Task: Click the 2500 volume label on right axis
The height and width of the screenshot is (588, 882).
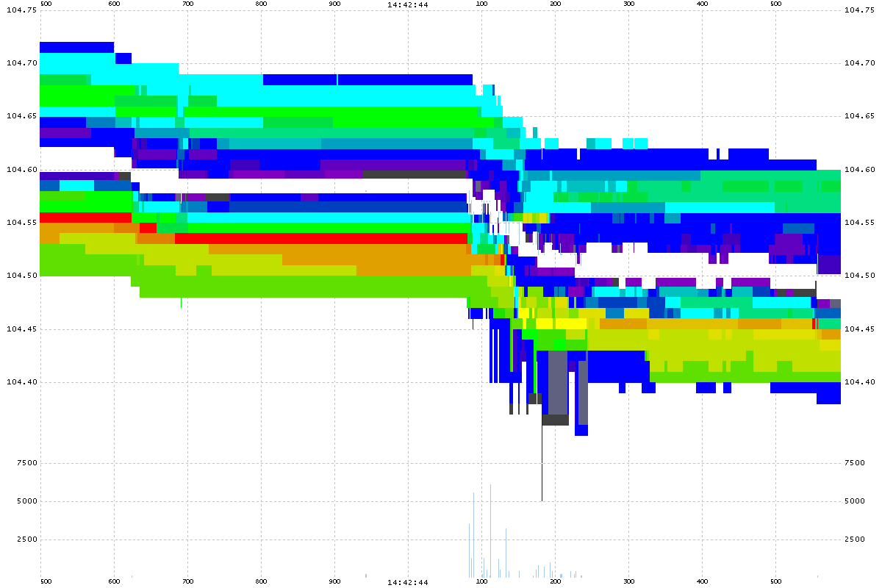Action: tap(854, 539)
